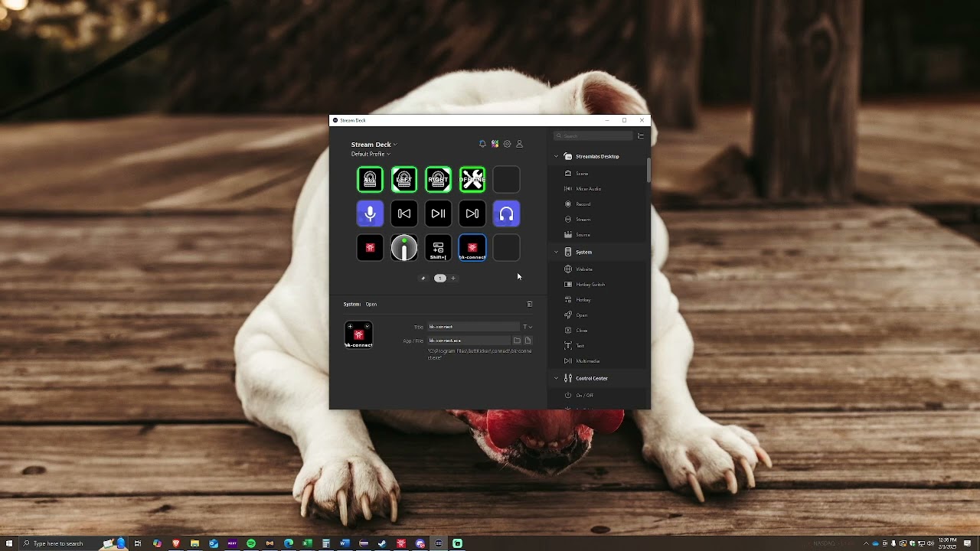Select page 1 indicator
The image size is (980, 551).
(x=440, y=278)
